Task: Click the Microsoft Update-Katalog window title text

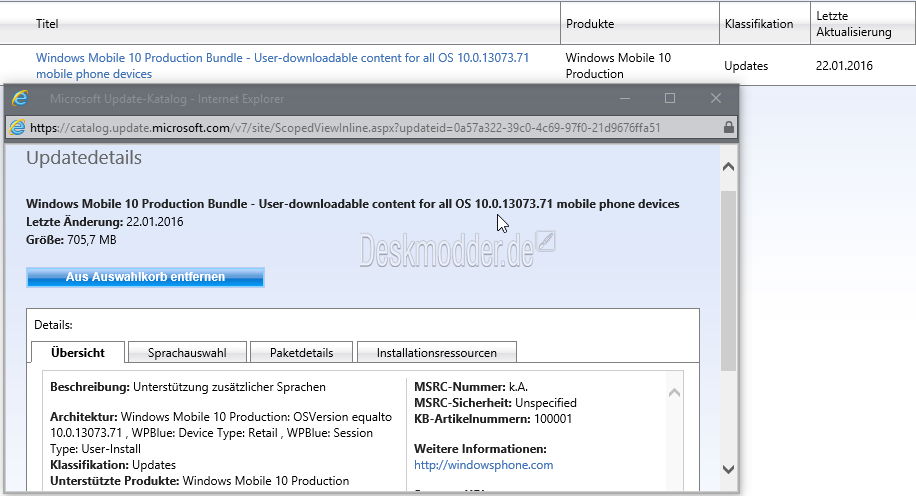Action: (x=167, y=99)
